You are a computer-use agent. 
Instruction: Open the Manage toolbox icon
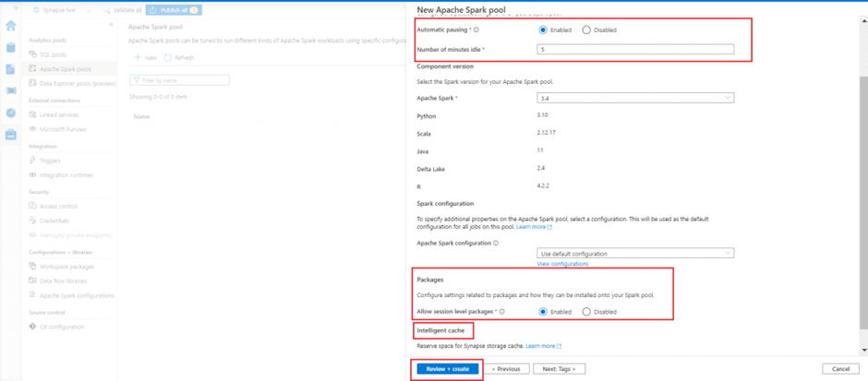pos(10,135)
